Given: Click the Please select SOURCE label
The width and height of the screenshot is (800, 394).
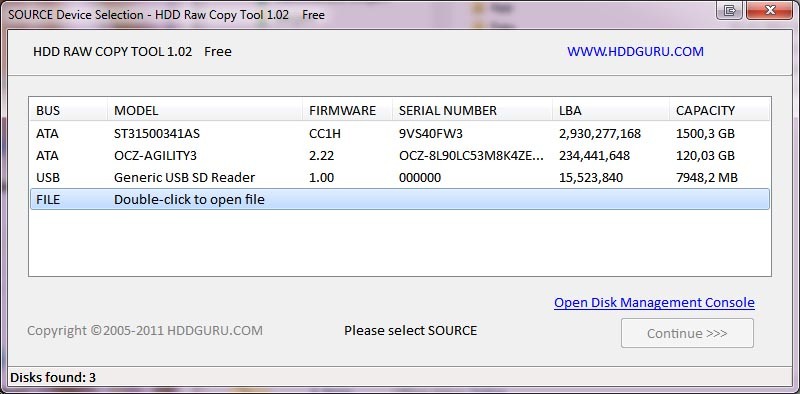Looking at the screenshot, I should pos(411,331).
